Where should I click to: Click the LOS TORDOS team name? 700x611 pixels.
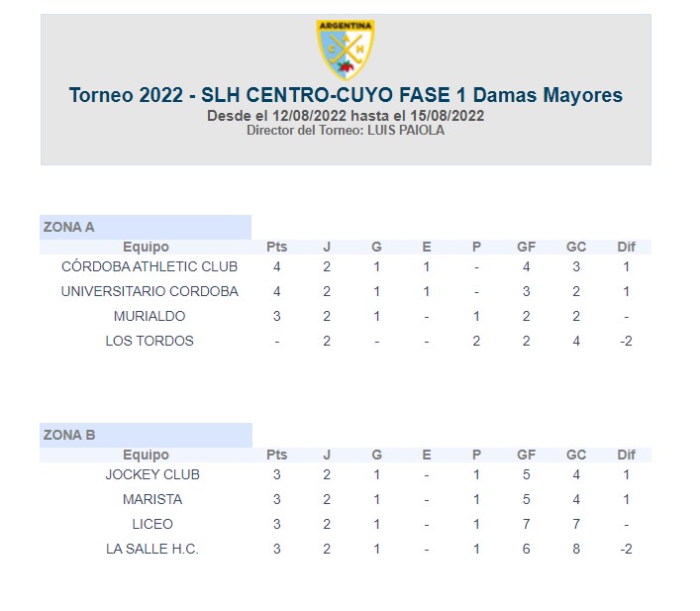150,341
